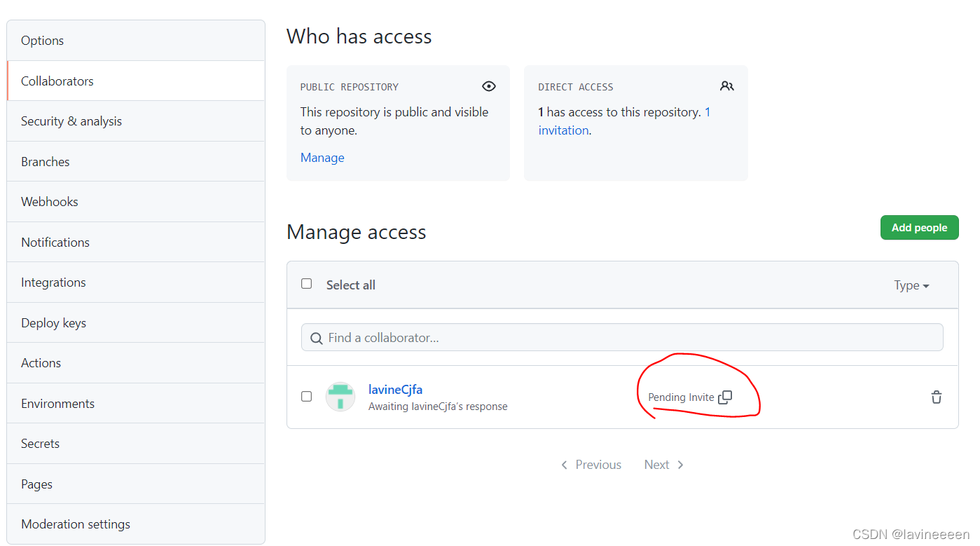This screenshot has height=546, width=980.
Task: Click the Pending Invite label
Action: (681, 397)
